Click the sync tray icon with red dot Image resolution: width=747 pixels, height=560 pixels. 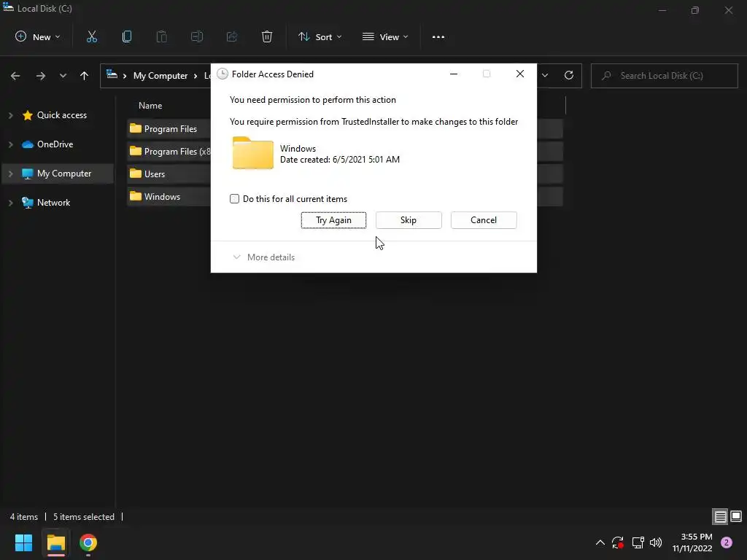click(618, 542)
